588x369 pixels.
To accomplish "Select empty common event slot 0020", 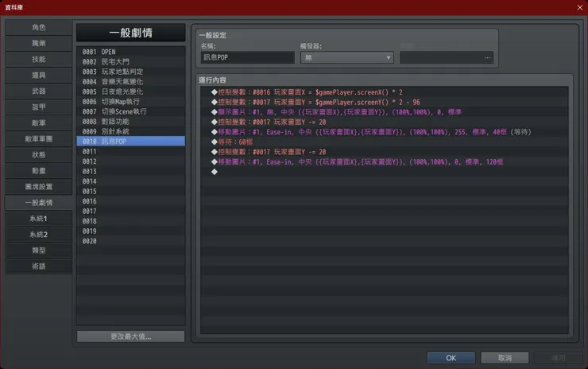I will click(130, 241).
